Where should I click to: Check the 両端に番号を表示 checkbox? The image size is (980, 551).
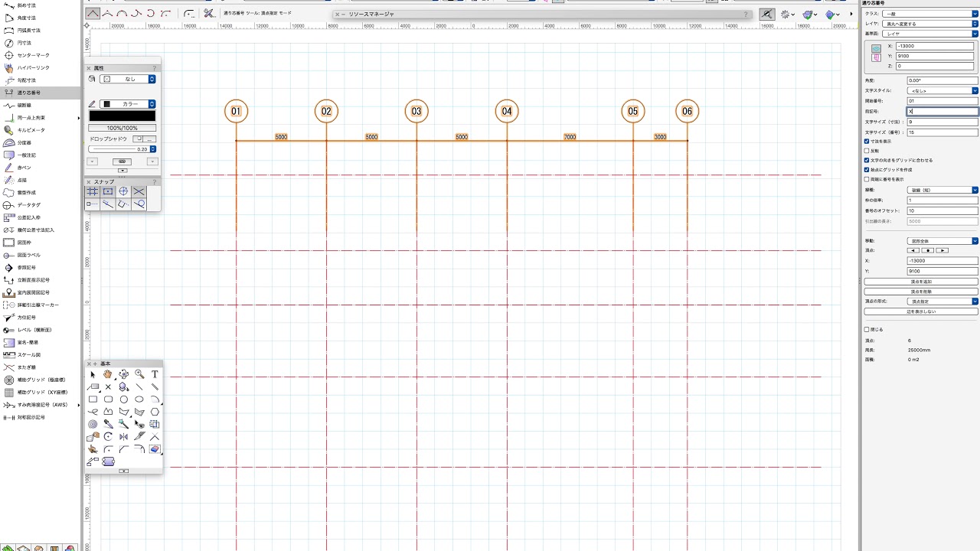[x=867, y=179]
